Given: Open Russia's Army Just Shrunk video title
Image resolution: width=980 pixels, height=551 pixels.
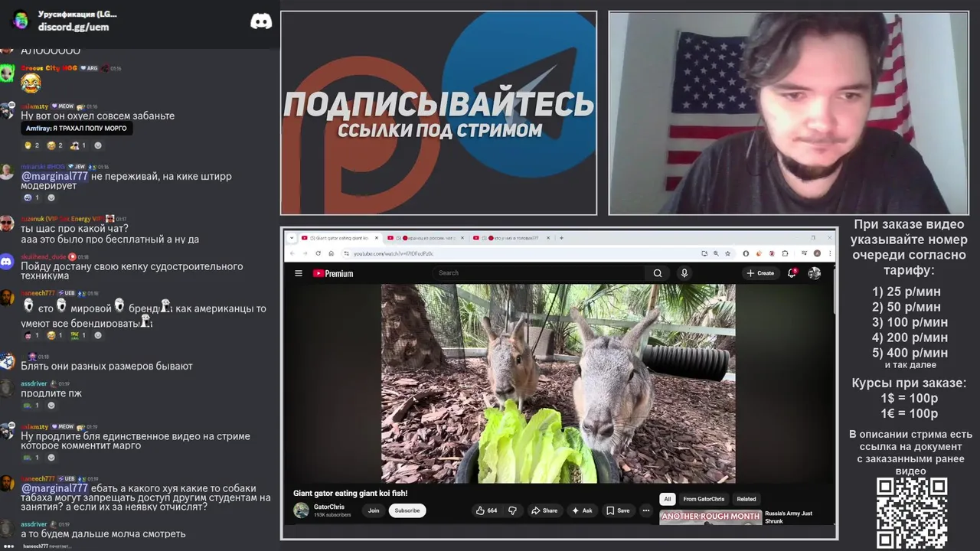Looking at the screenshot, I should click(x=789, y=517).
